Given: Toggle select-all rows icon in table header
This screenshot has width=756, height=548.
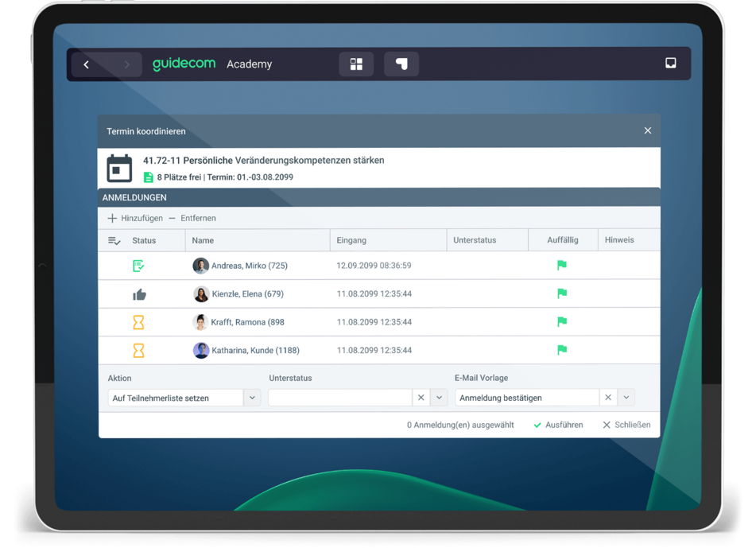Looking at the screenshot, I should (x=114, y=240).
